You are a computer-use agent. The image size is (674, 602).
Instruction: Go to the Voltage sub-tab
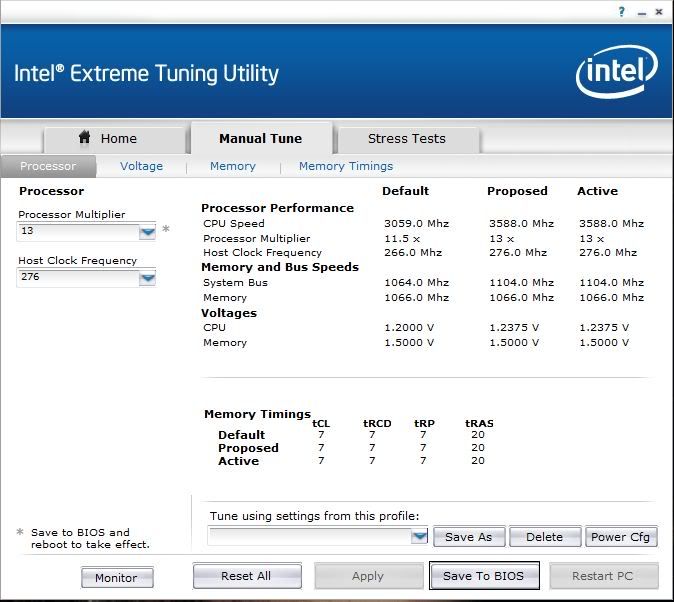point(141,166)
